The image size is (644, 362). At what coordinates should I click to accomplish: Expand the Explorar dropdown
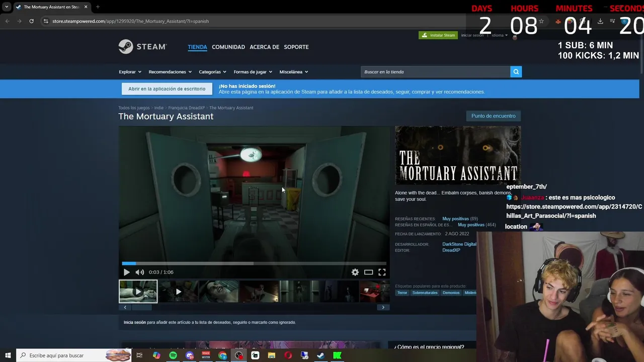[130, 72]
